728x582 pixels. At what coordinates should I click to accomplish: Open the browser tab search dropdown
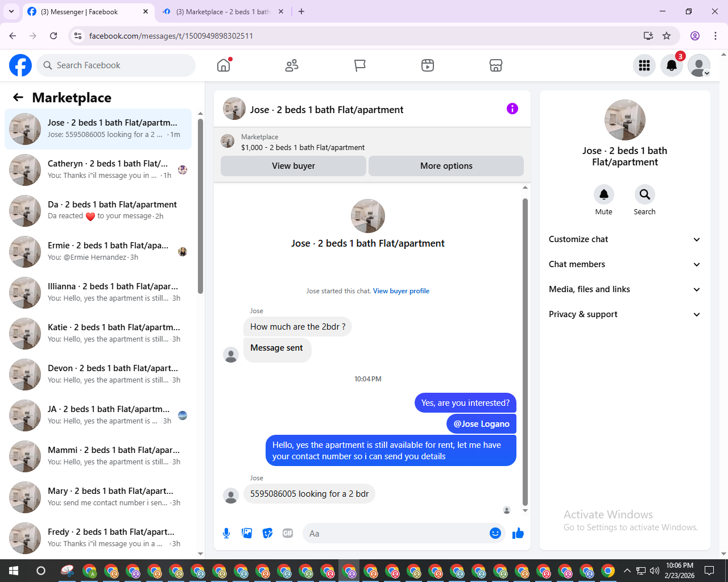point(11,11)
